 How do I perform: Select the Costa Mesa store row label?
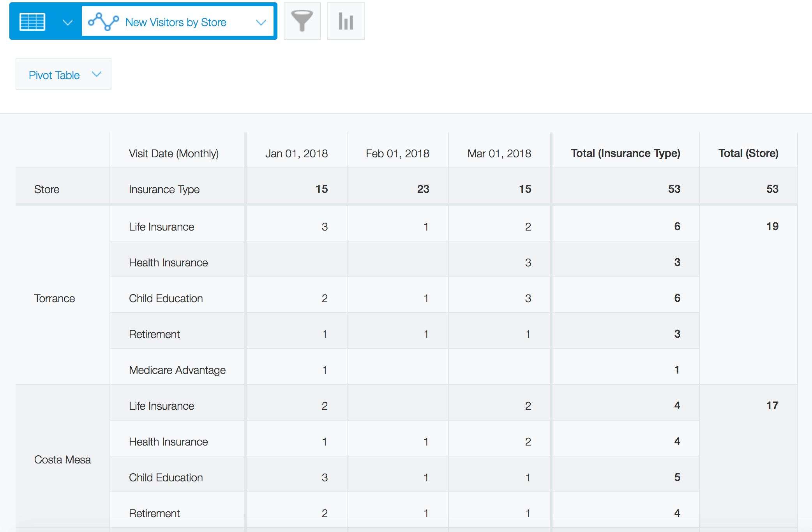[x=62, y=460]
